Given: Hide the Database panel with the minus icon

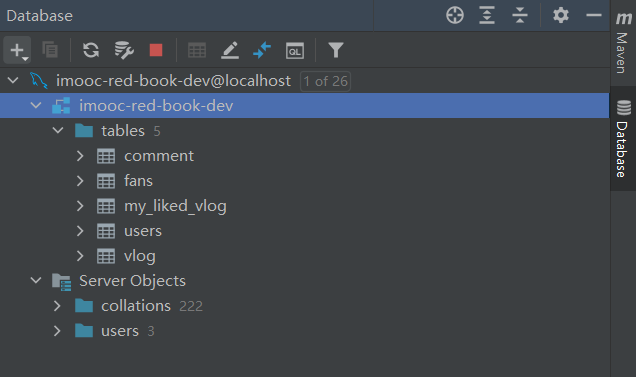Looking at the screenshot, I should (x=593, y=15).
